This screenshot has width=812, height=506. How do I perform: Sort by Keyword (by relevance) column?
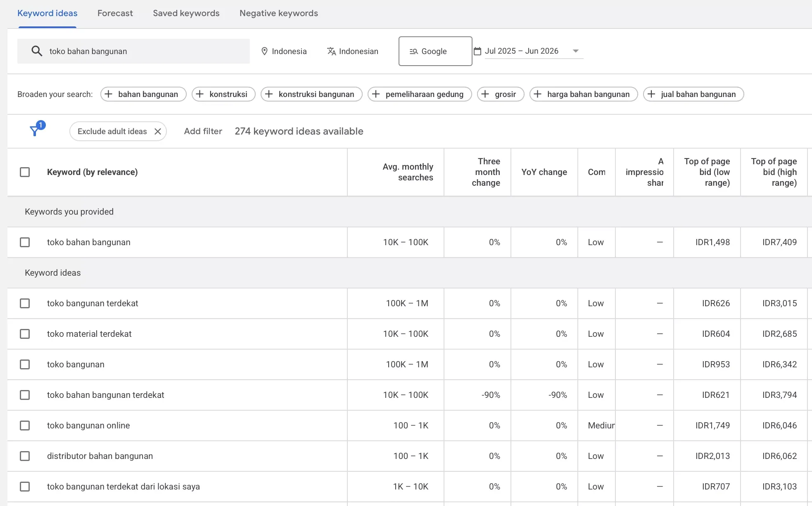tap(93, 172)
